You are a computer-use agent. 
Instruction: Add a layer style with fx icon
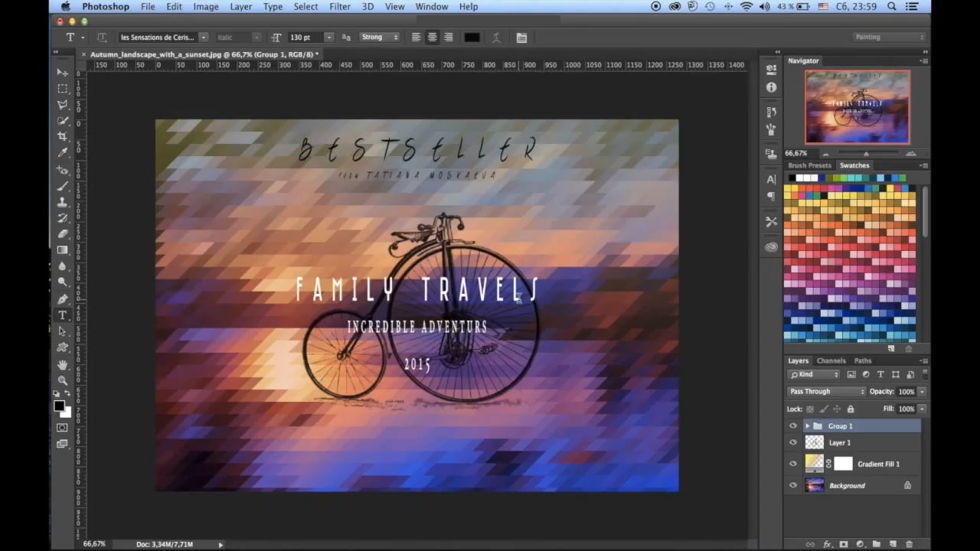(x=827, y=544)
